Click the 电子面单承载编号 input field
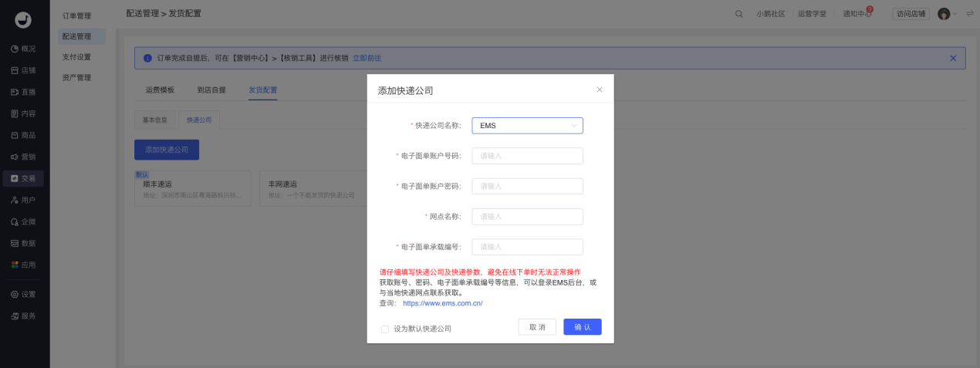 tap(527, 247)
